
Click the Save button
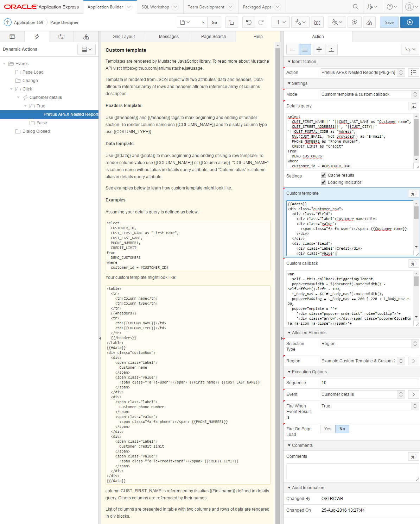click(x=389, y=22)
